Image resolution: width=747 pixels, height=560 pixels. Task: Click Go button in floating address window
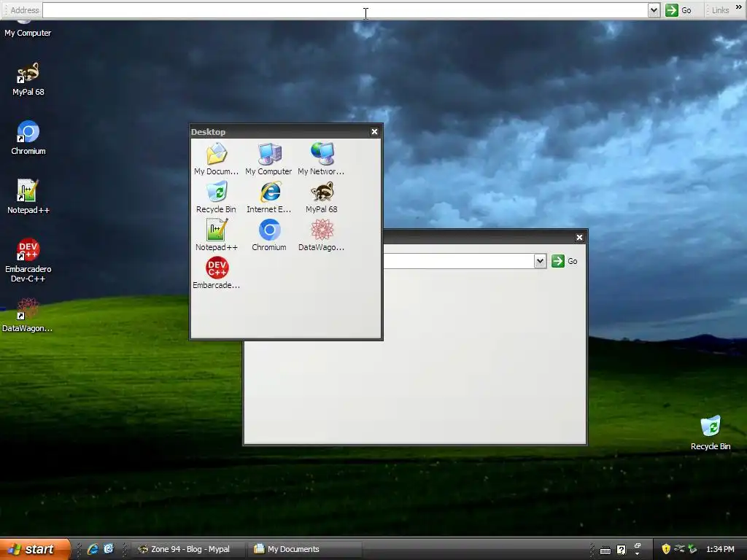[x=565, y=261]
